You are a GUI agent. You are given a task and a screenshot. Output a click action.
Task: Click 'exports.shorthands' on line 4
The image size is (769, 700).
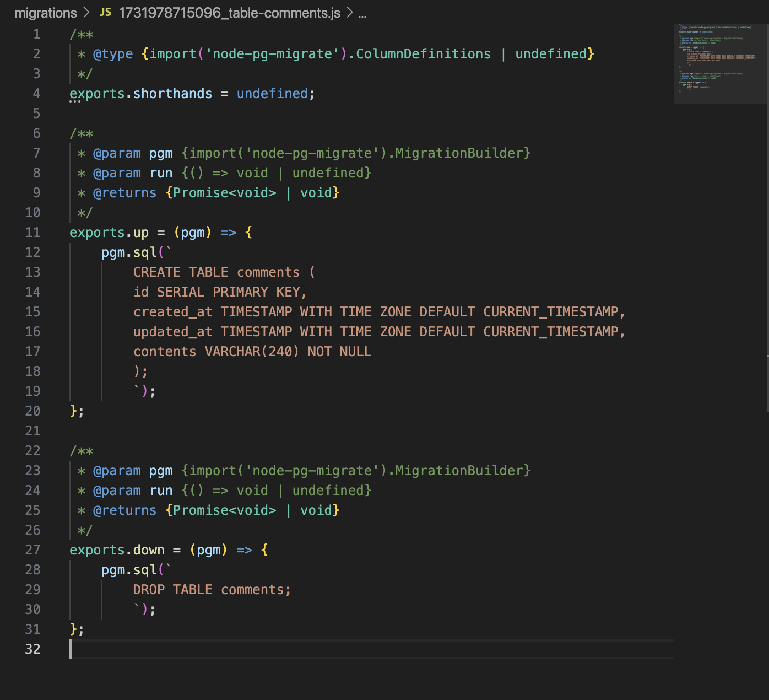point(140,94)
